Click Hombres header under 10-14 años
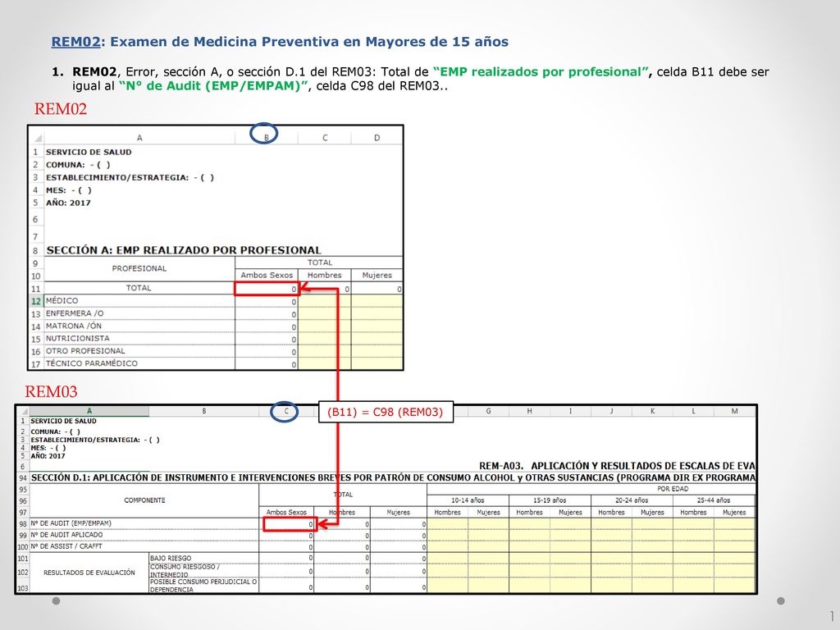 click(x=447, y=512)
